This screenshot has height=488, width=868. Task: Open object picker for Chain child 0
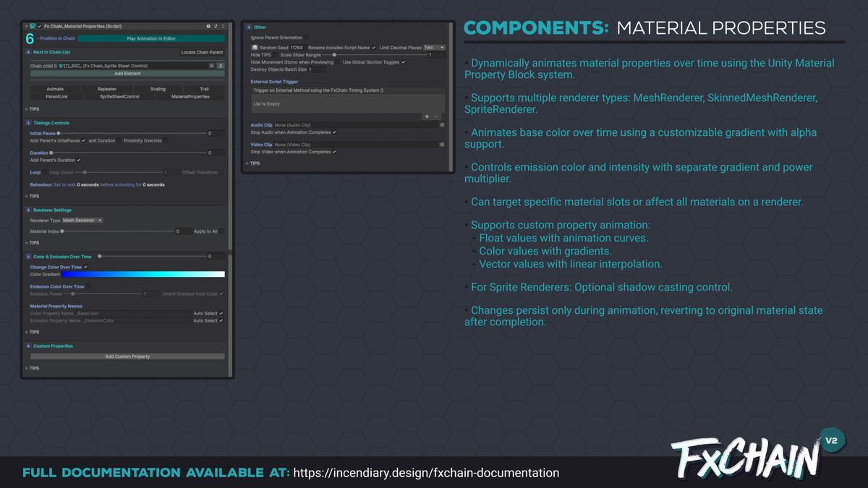point(212,66)
